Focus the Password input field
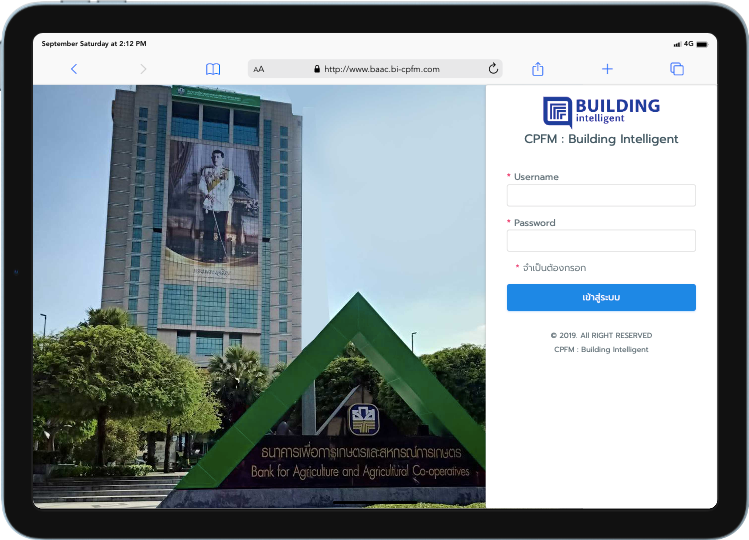The image size is (749, 540). pyautogui.click(x=601, y=241)
